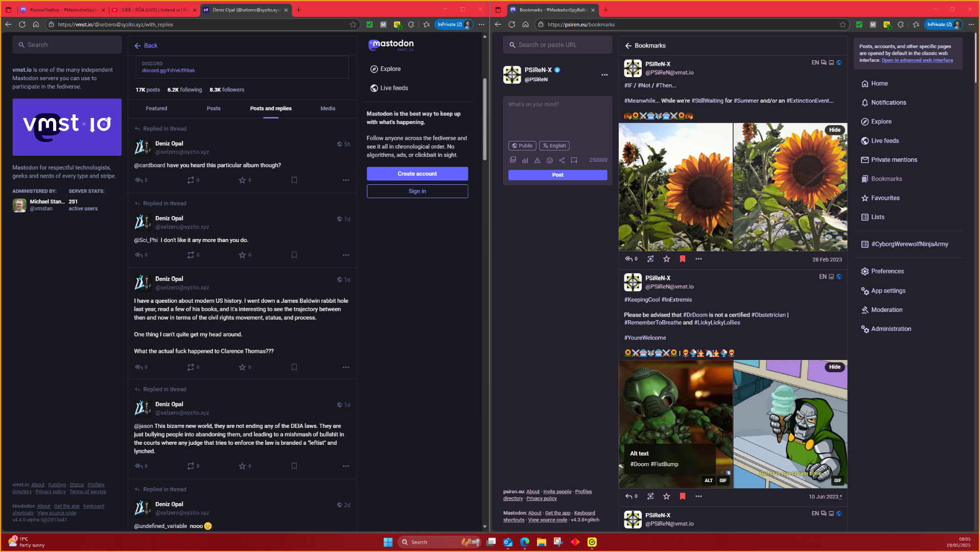Open Administration in the psiren.eu sidebar
The height and width of the screenshot is (552, 980).
[x=886, y=329]
